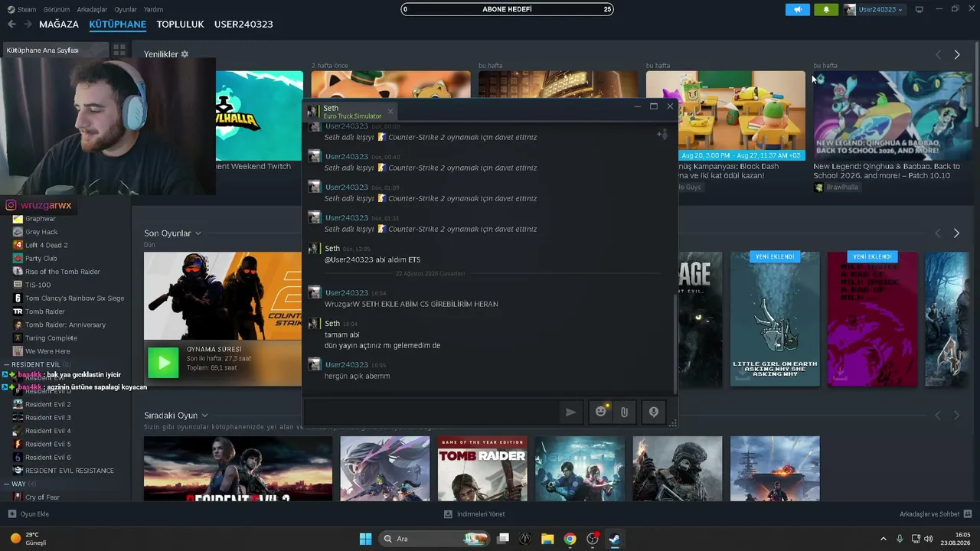Attach a file in the chat window

[x=624, y=412]
